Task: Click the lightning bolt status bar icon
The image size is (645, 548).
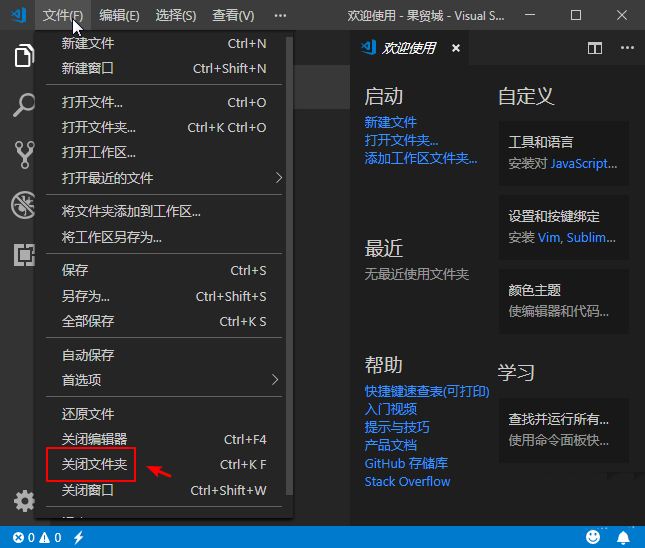Action: coord(79,537)
